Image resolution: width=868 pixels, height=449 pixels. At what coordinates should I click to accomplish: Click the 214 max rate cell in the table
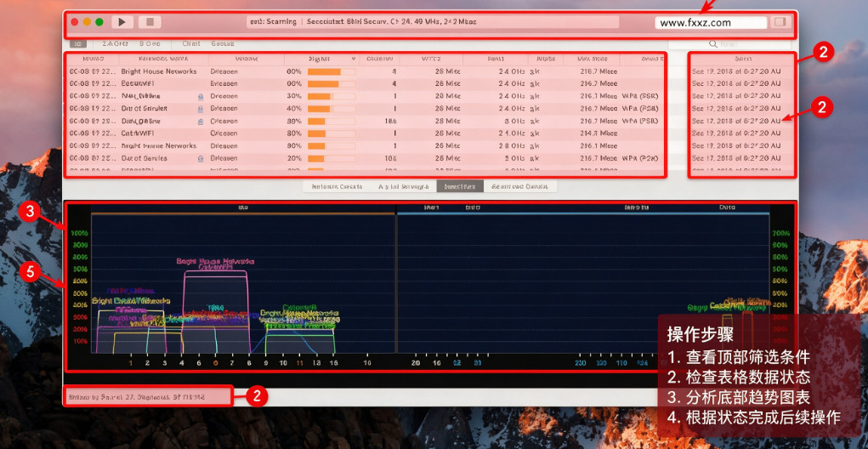click(598, 134)
